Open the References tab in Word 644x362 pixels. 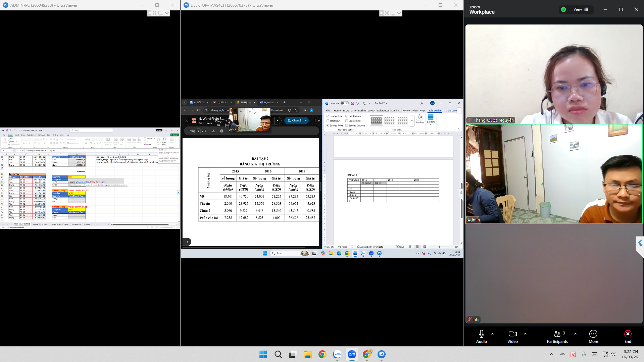[383, 111]
